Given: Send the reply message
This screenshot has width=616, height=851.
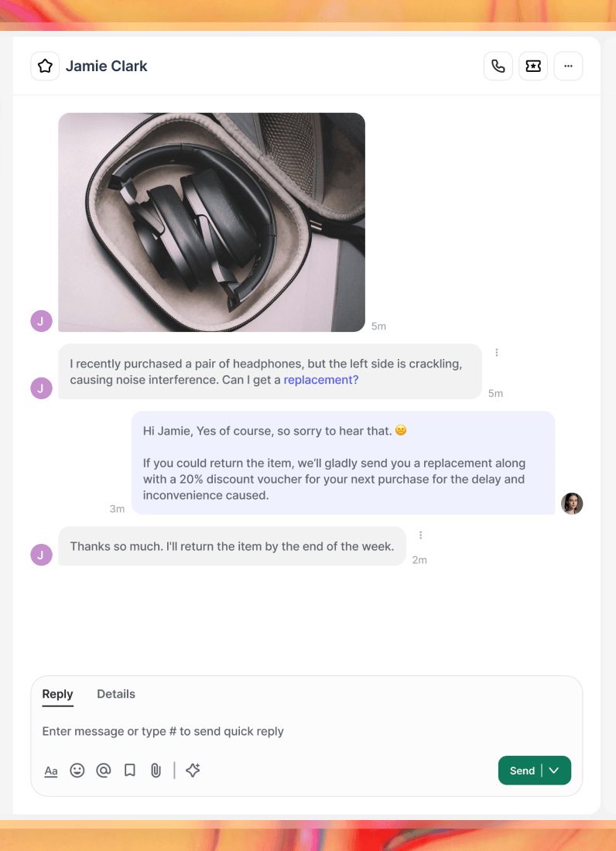Looking at the screenshot, I should (522, 771).
